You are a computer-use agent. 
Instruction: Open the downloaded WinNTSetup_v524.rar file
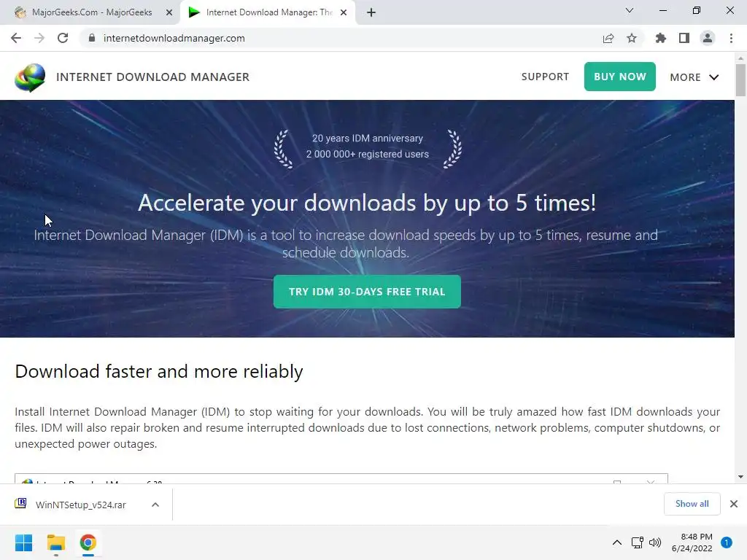click(80, 505)
